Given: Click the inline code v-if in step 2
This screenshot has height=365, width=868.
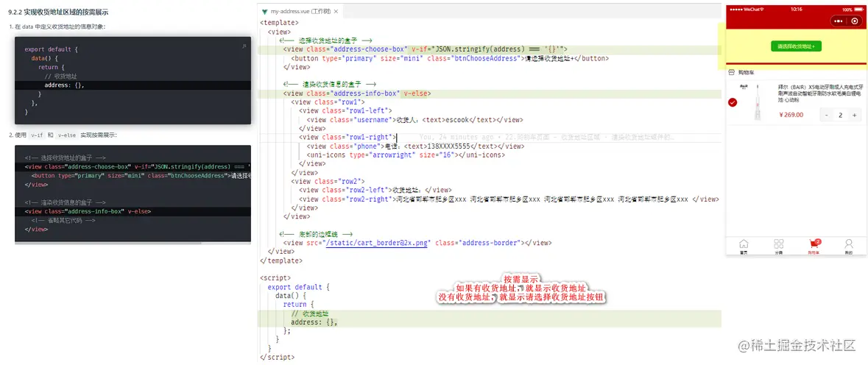Looking at the screenshot, I should click(37, 135).
